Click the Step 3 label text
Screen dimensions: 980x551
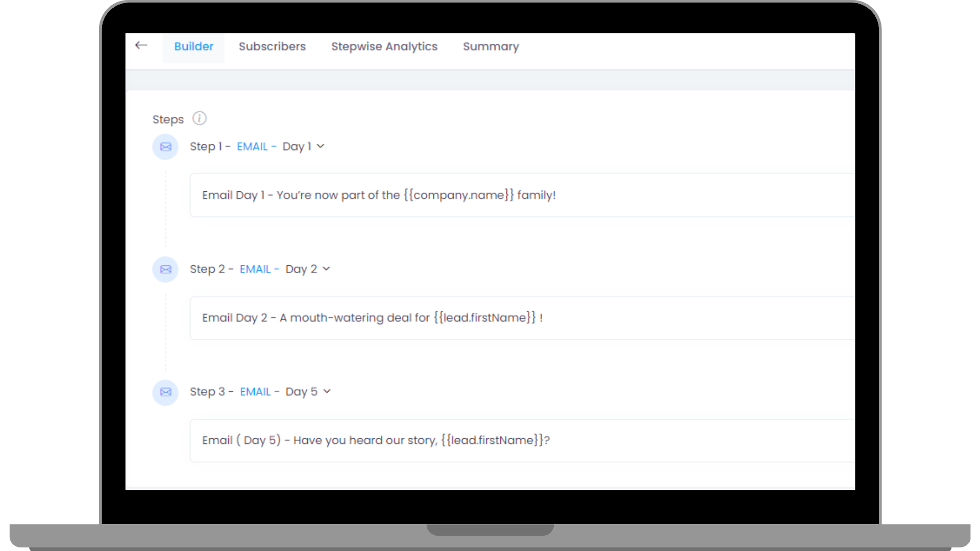click(207, 392)
